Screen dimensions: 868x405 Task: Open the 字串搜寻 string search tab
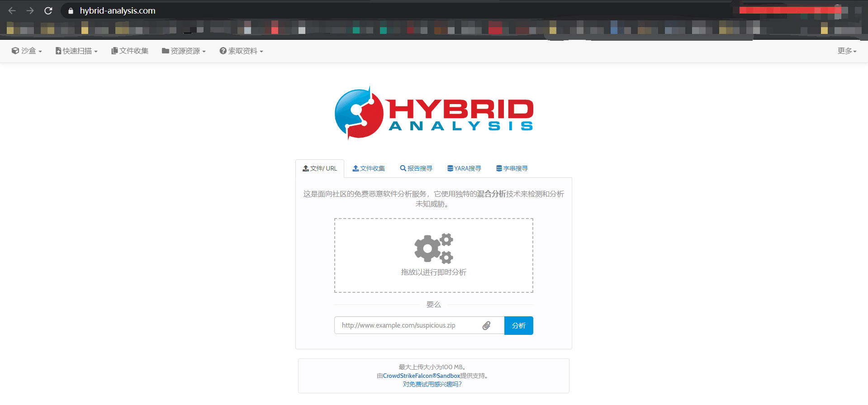[512, 168]
